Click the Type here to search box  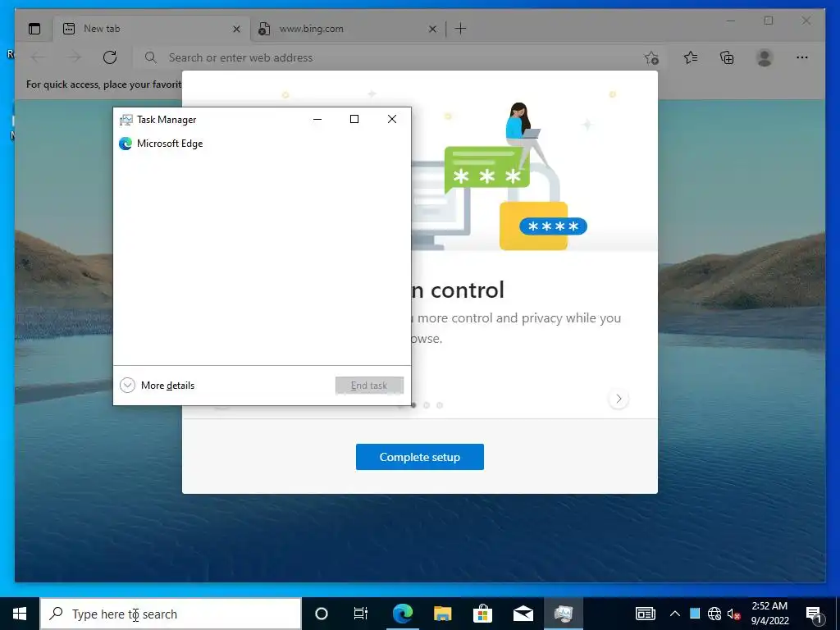[x=171, y=614]
